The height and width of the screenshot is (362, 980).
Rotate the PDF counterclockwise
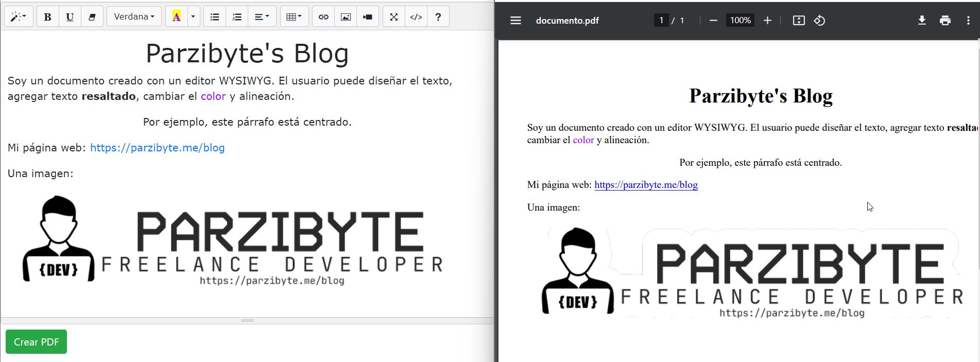coord(819,21)
